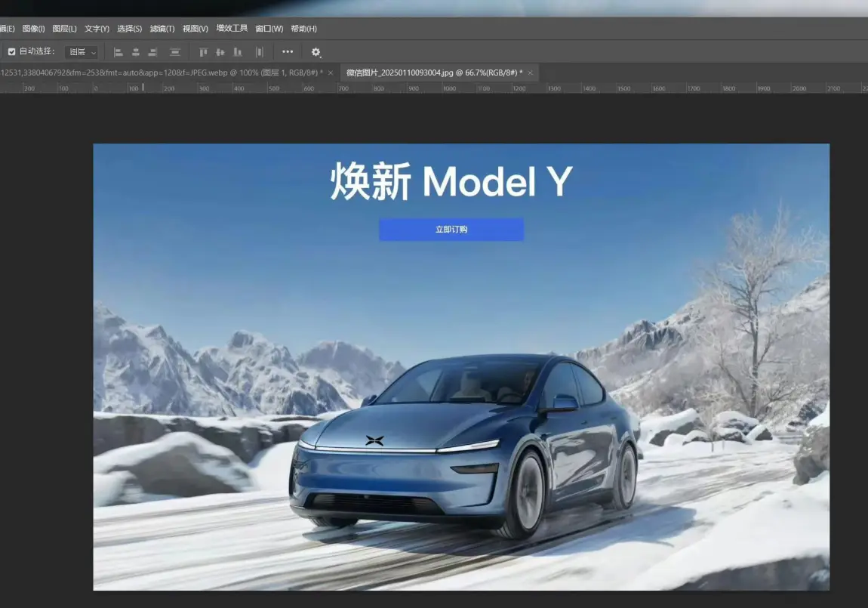This screenshot has height=608, width=868.
Task: Open the 文字(Y) menu
Action: click(x=97, y=28)
